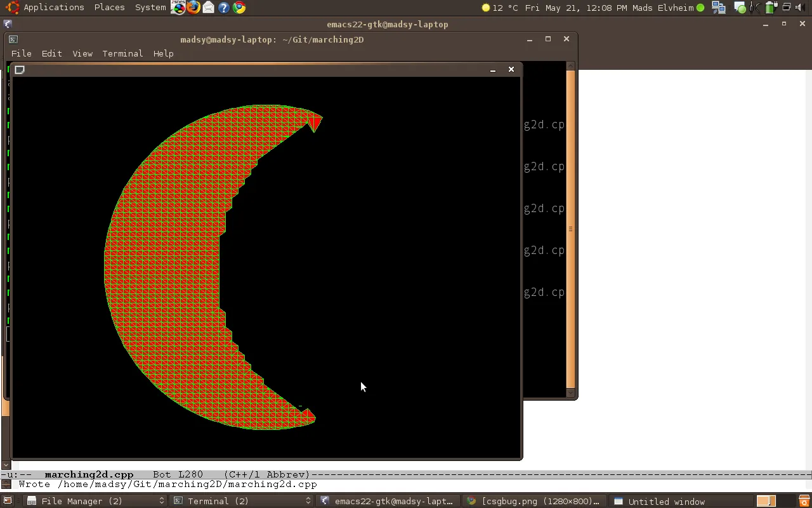Open the Applications menu

tap(54, 8)
